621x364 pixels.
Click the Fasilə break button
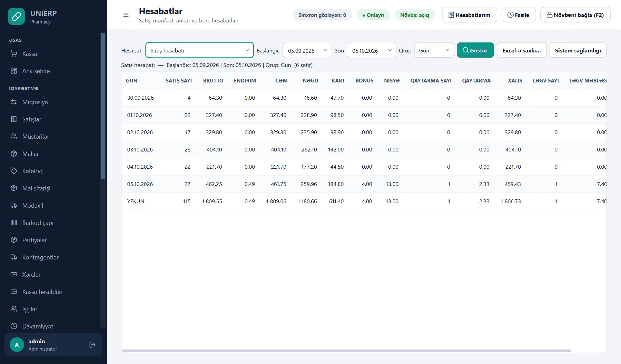click(x=519, y=15)
